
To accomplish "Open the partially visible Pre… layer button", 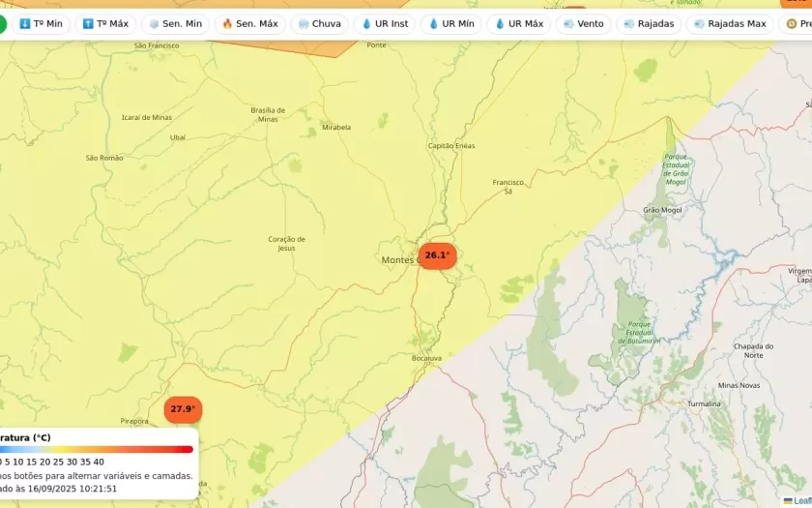I will [797, 24].
